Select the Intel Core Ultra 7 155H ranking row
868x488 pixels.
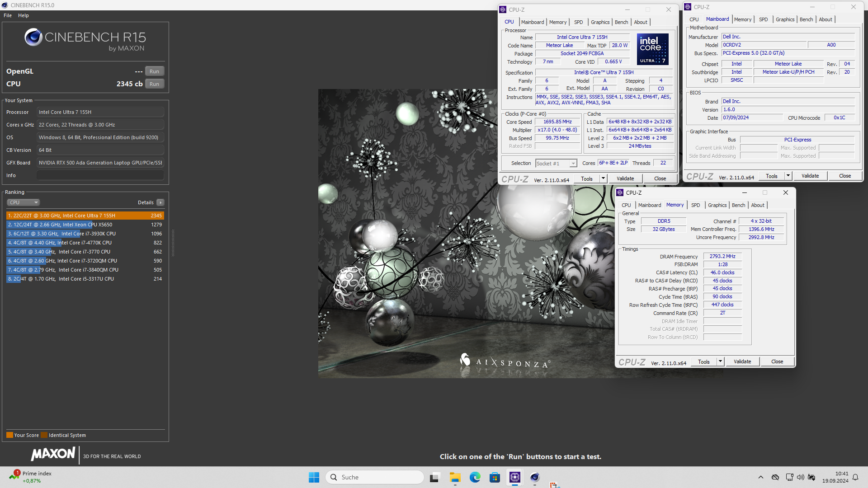coord(85,216)
